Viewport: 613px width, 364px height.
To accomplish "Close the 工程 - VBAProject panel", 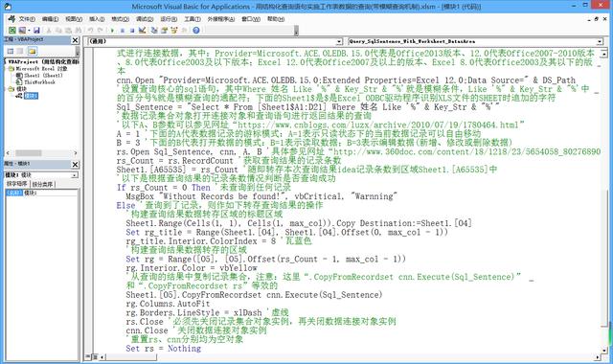I will tap(75, 40).
